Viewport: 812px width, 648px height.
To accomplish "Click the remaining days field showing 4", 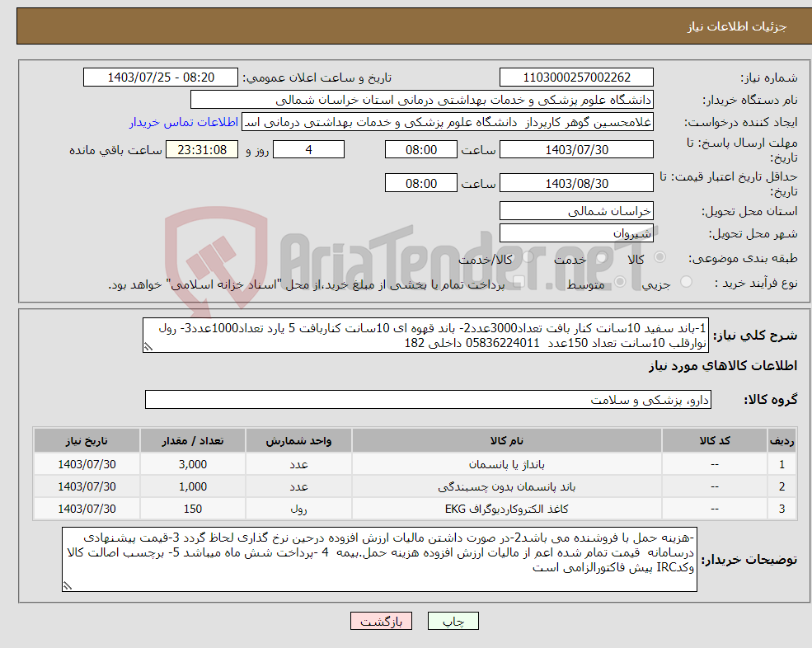I will point(308,150).
